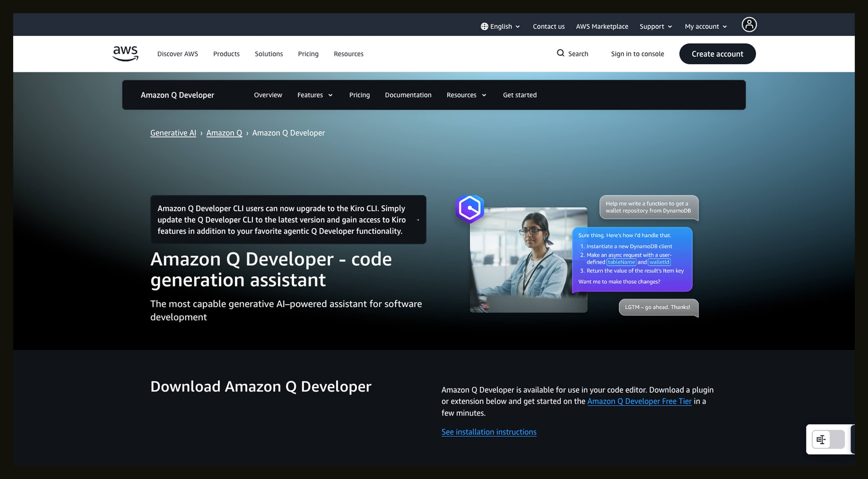Click the 'Download Amazon Q Developer' heading
The image size is (868, 479).
261,386
